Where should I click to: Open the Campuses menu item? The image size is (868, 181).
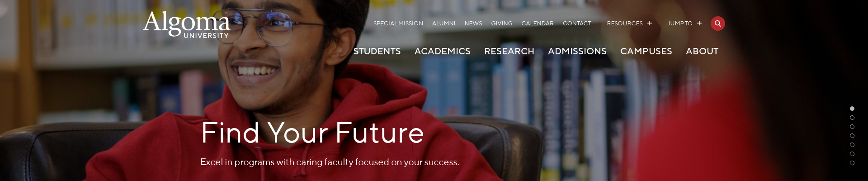tap(646, 52)
